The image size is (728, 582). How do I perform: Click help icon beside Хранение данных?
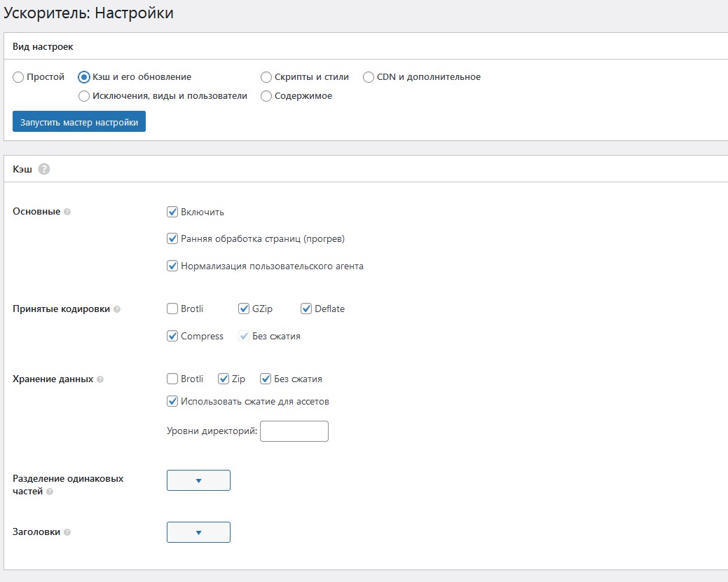coord(100,379)
